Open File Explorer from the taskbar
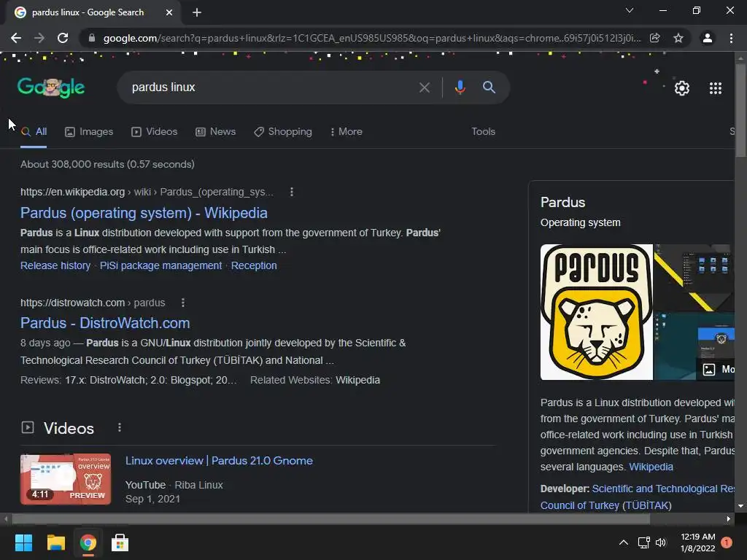The image size is (747, 560). (55, 542)
